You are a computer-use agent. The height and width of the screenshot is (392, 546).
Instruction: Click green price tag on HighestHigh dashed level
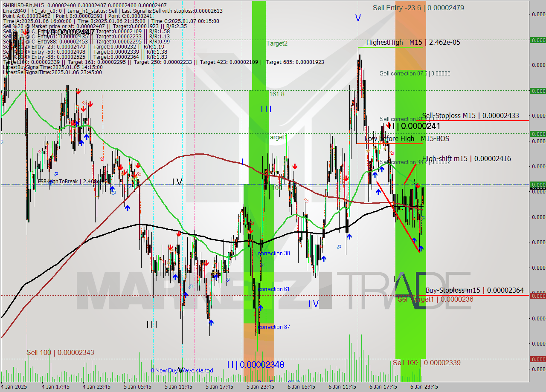pos(537,40)
